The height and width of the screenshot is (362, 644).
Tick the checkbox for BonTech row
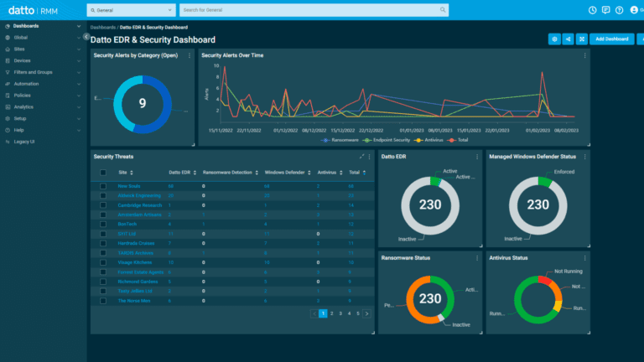tap(103, 225)
